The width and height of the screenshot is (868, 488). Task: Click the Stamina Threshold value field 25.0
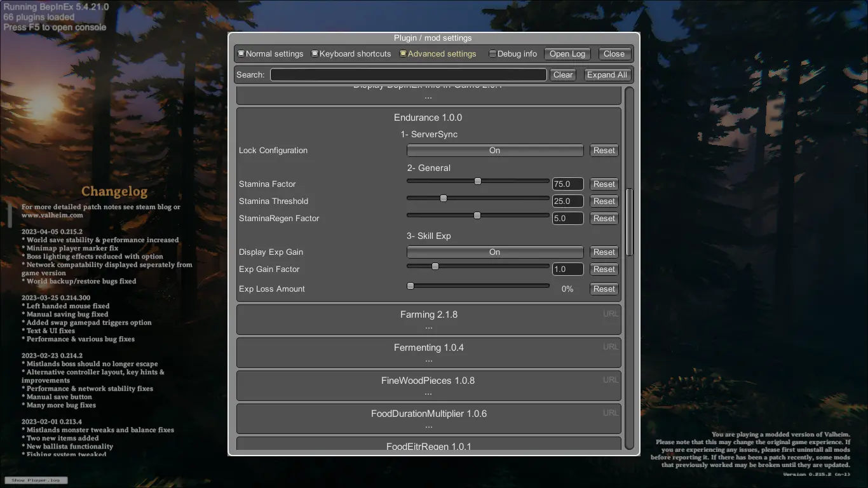pyautogui.click(x=567, y=201)
